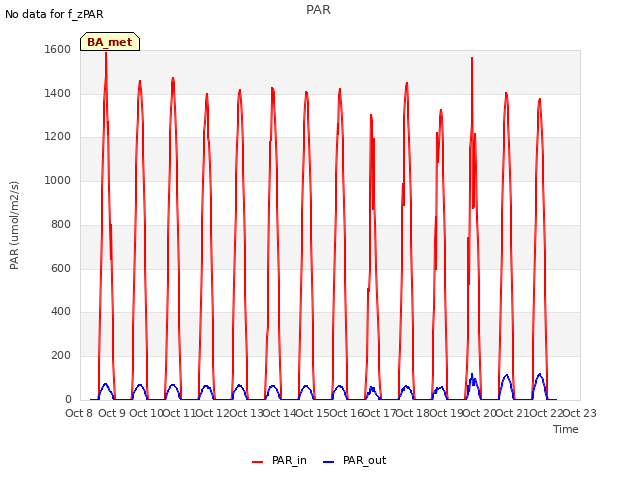Click the 'No data for f_zPAR' message
This screenshot has height=480, width=640.
point(54,14)
